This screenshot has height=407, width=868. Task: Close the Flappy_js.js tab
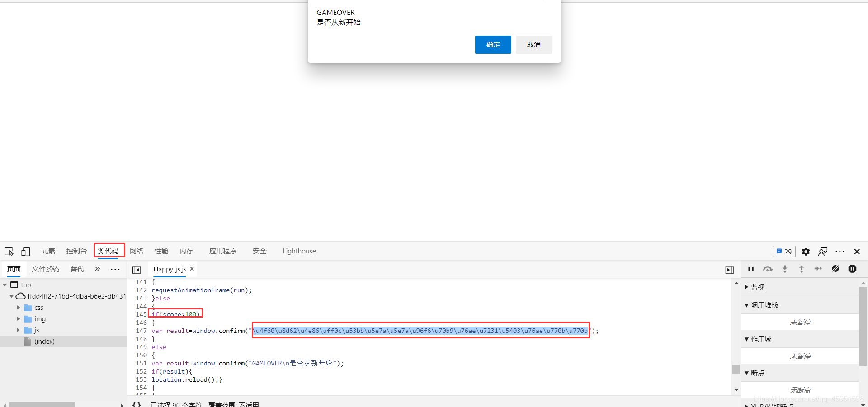pyautogui.click(x=192, y=269)
